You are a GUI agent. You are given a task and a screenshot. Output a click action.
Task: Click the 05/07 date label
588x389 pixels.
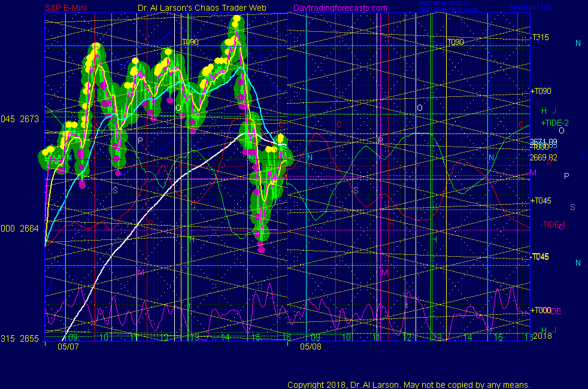click(x=66, y=346)
